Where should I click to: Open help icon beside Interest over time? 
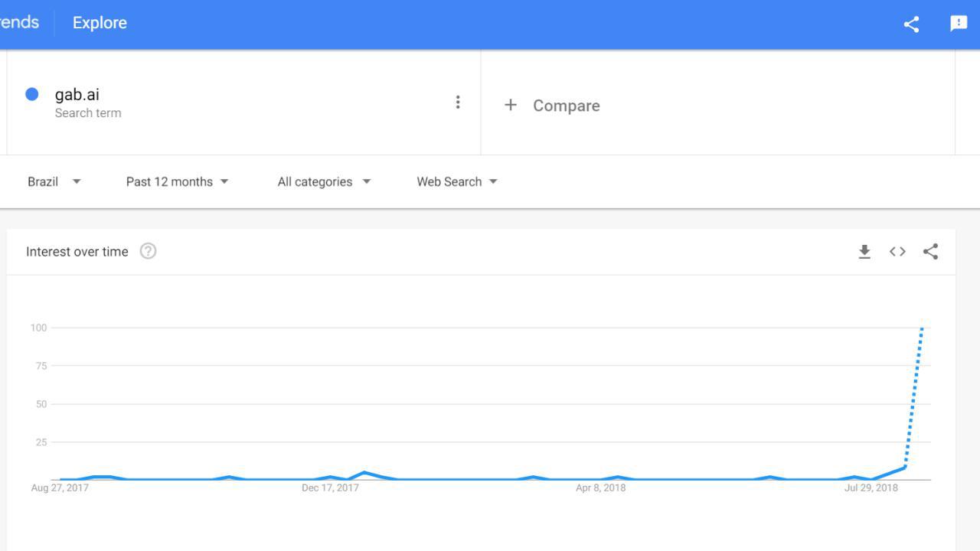click(148, 251)
